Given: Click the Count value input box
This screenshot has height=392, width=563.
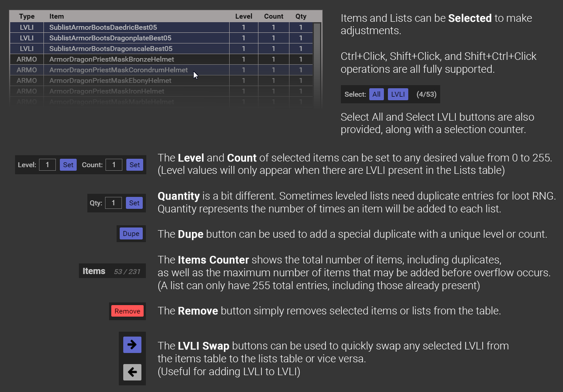Looking at the screenshot, I should (114, 165).
